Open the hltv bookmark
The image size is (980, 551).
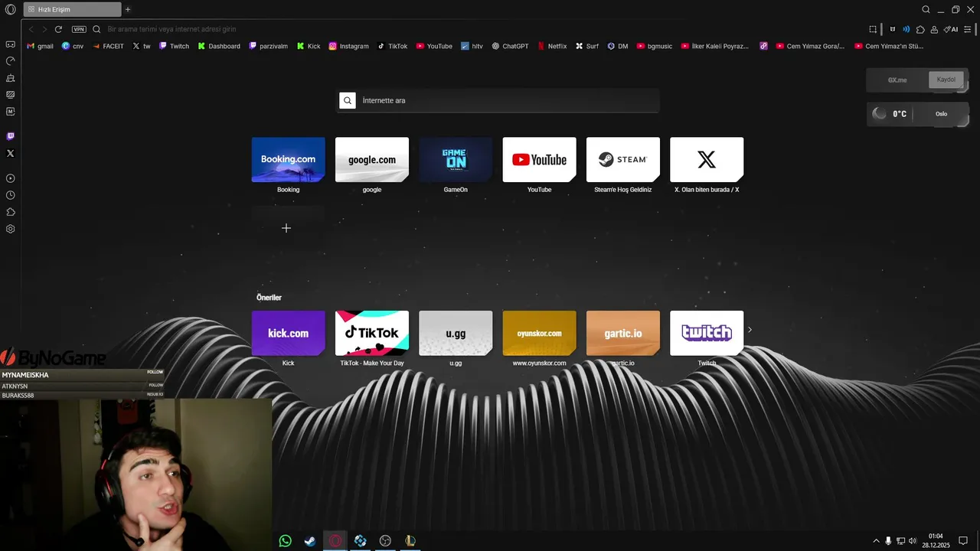(472, 46)
